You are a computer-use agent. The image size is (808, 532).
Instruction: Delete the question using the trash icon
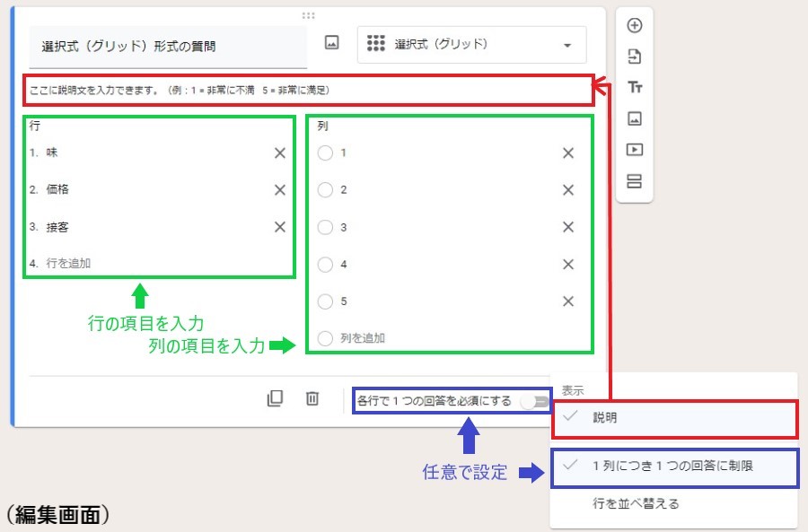point(312,399)
